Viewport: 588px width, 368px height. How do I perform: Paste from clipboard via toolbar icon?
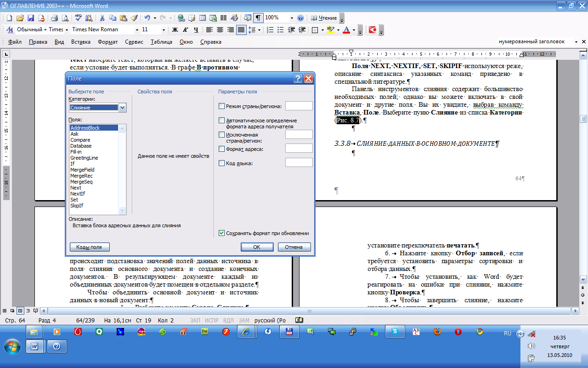pos(123,18)
